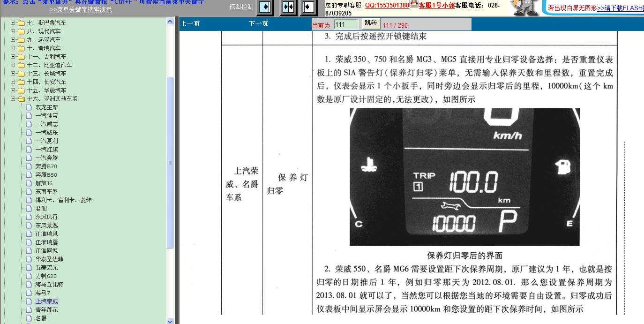Click the page icon beside 上汽荣威
Screen dimensions: 644x324
coord(29,301)
